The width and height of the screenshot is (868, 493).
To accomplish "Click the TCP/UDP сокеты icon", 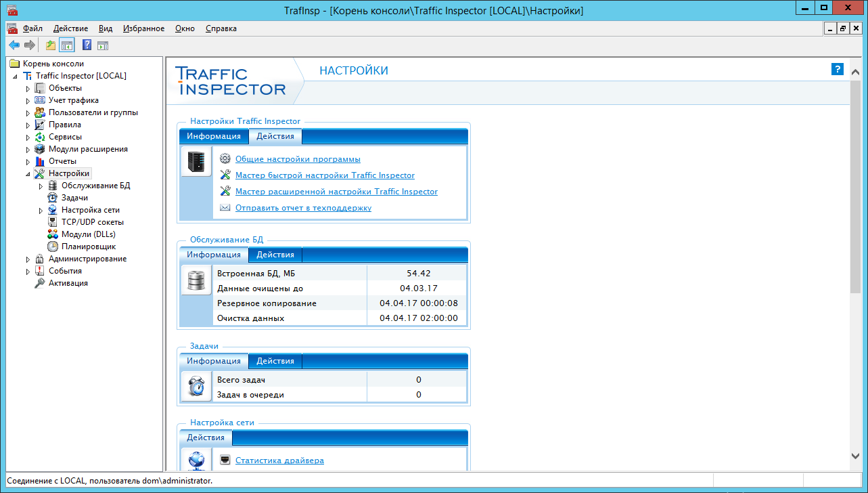I will click(53, 222).
